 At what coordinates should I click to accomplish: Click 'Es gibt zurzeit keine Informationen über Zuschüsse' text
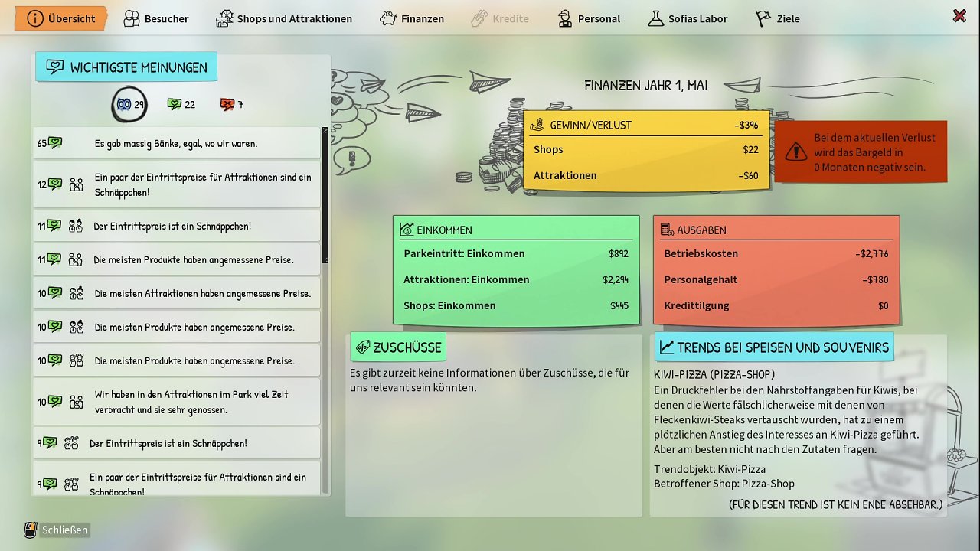(x=490, y=380)
